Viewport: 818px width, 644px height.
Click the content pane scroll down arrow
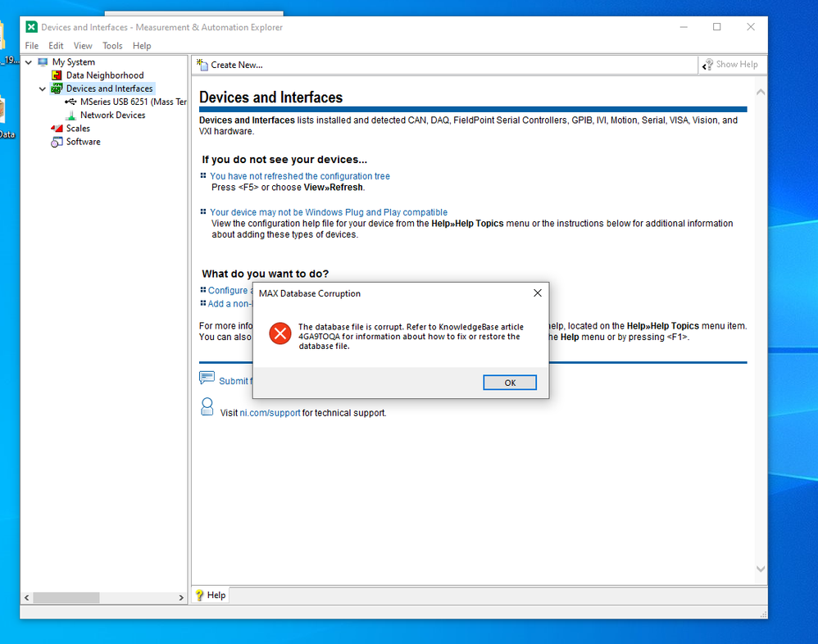pos(761,569)
